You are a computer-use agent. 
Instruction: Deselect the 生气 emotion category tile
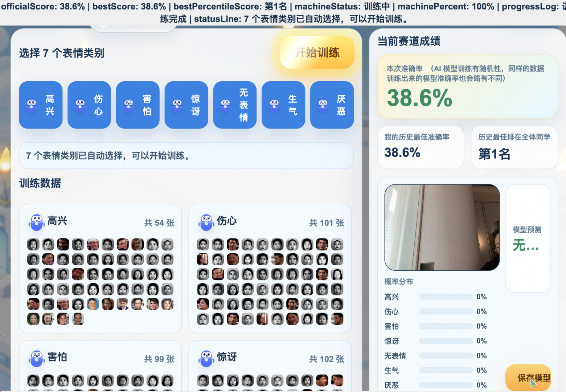(x=283, y=105)
